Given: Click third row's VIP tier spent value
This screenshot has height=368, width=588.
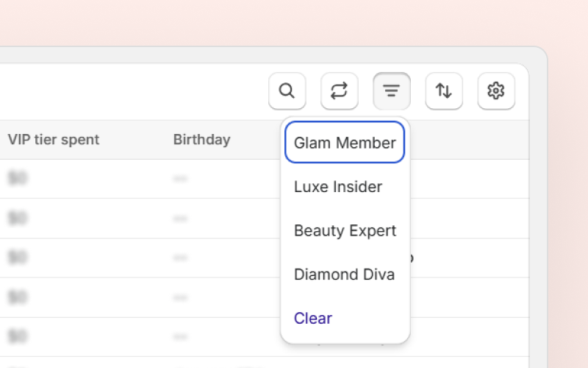Looking at the screenshot, I should 18,258.
